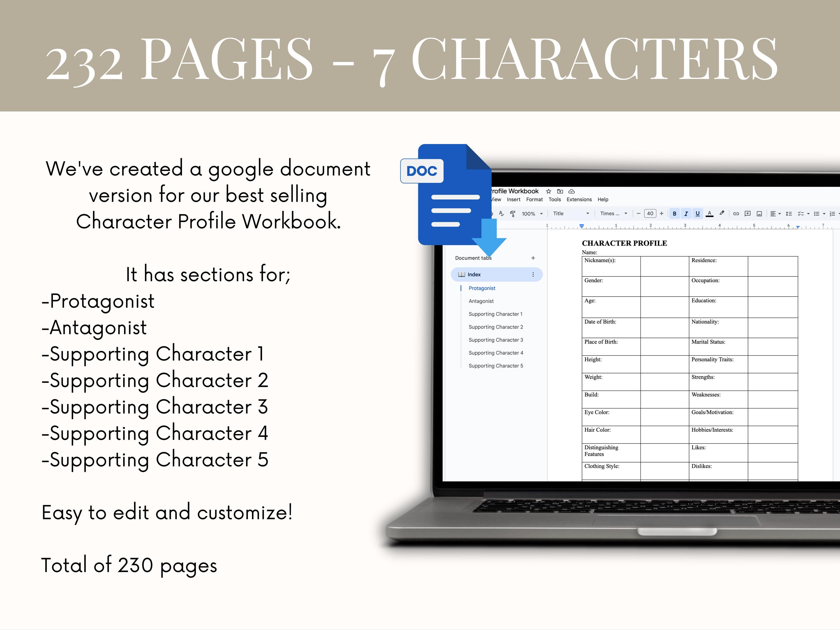
Task: Toggle bold formatting
Action: point(675,213)
